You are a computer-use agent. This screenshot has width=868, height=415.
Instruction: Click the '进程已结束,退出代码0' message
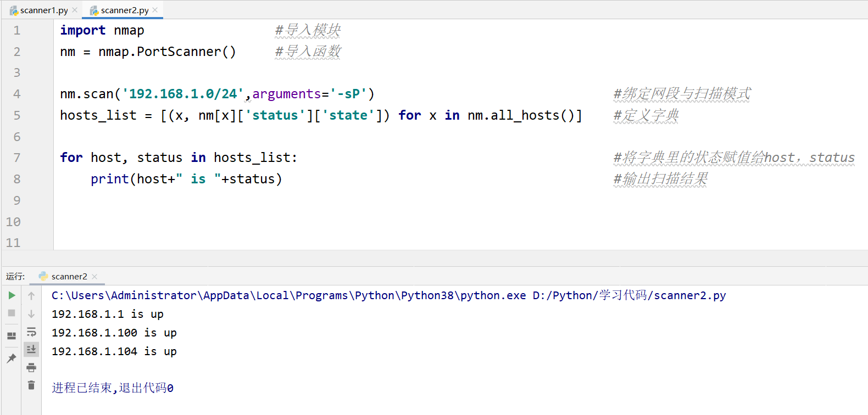pyautogui.click(x=113, y=388)
